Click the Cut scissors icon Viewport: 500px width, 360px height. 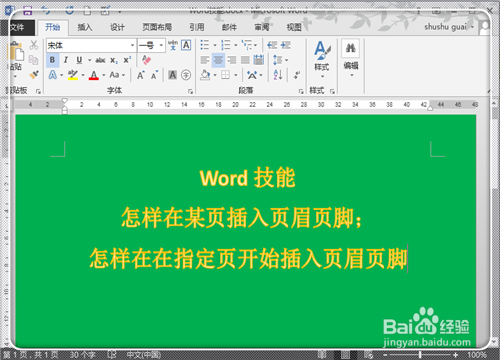click(33, 45)
